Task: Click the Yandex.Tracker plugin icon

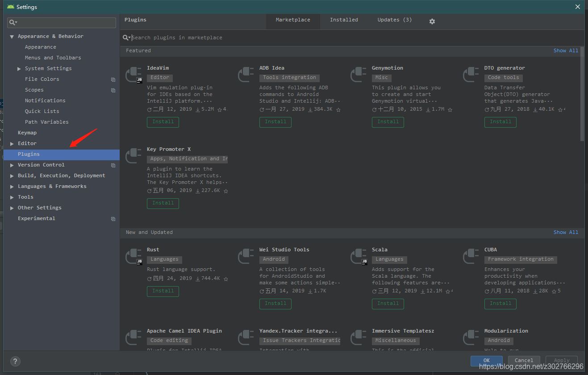Action: (x=246, y=337)
